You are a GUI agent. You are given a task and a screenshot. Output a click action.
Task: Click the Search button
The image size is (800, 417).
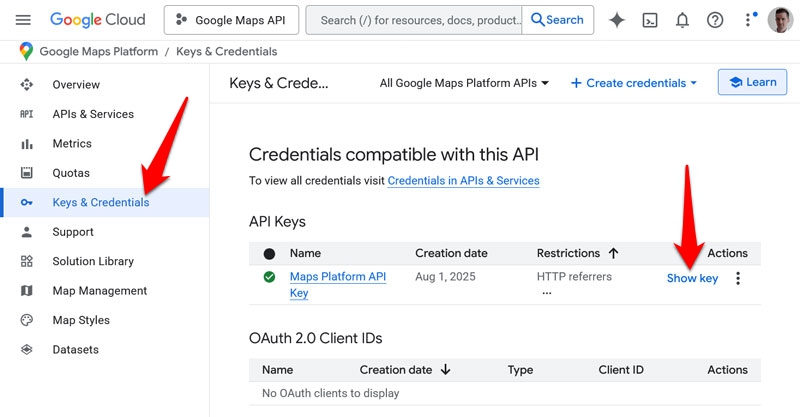pyautogui.click(x=558, y=20)
